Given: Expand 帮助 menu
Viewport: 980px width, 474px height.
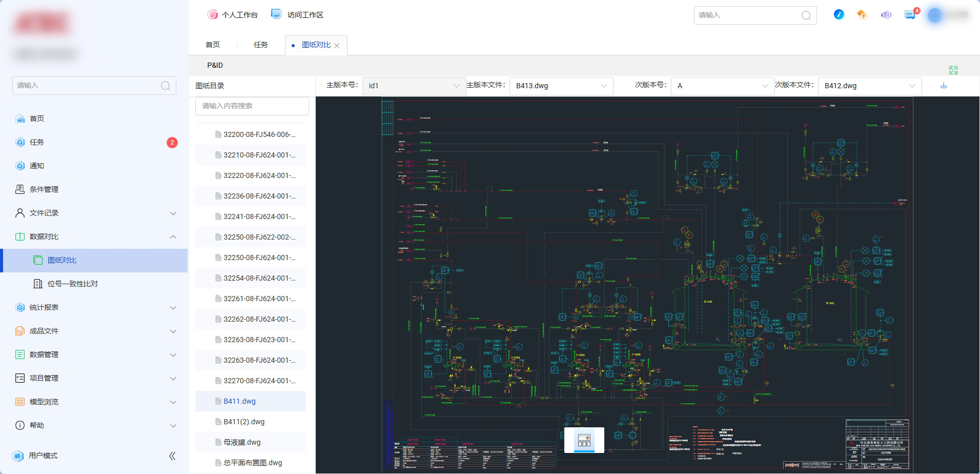Looking at the screenshot, I should click(x=94, y=425).
